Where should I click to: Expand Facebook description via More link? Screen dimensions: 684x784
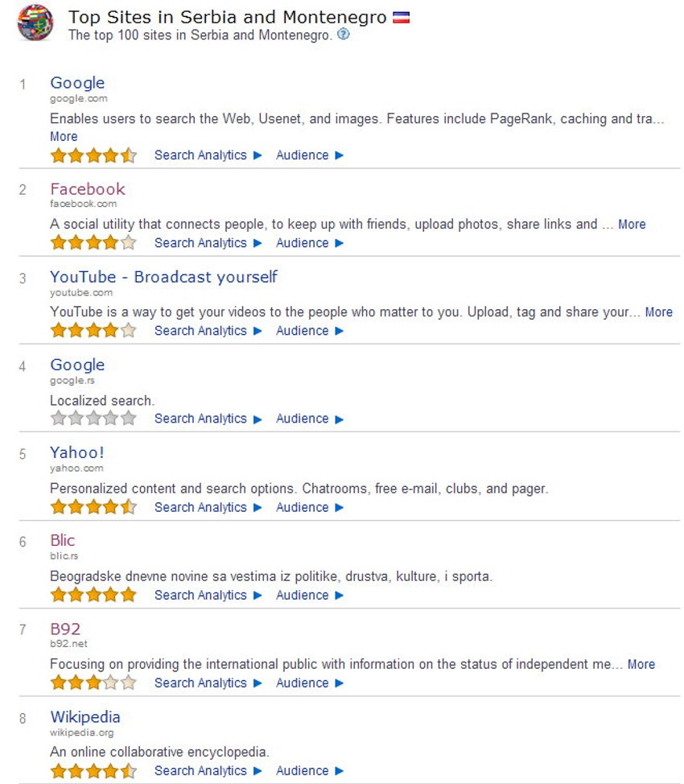632,225
